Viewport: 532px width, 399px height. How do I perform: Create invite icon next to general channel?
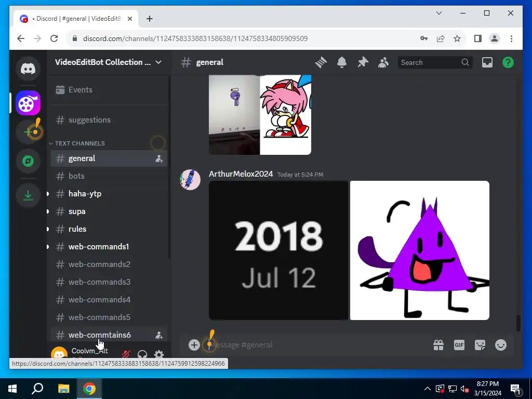(159, 158)
